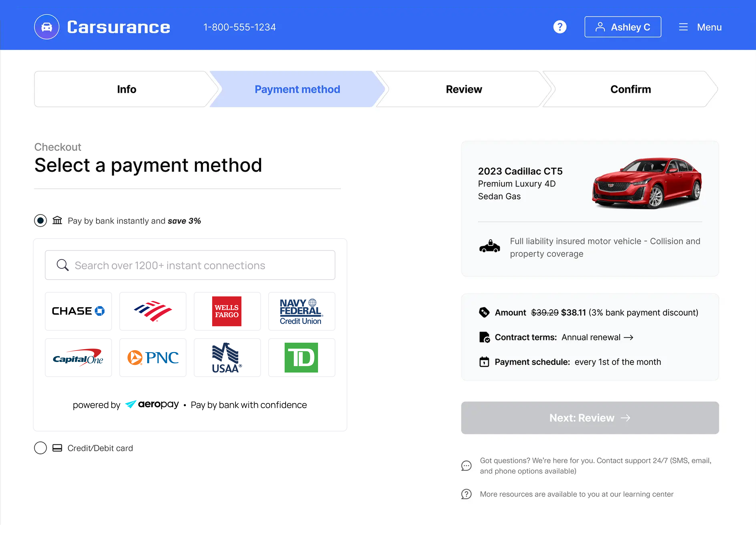Select Chase bank
756x545 pixels.
pyautogui.click(x=78, y=311)
